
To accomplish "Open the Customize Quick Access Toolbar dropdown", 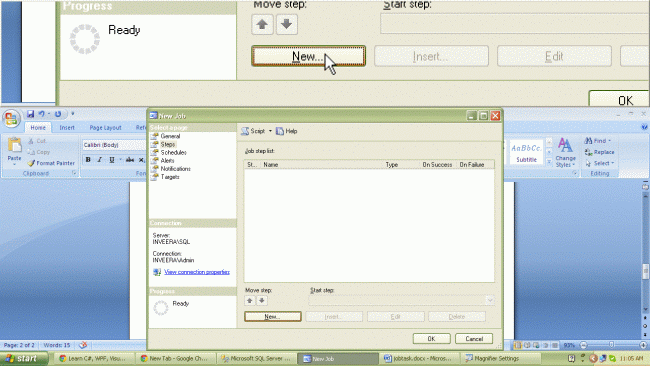I will click(x=73, y=114).
